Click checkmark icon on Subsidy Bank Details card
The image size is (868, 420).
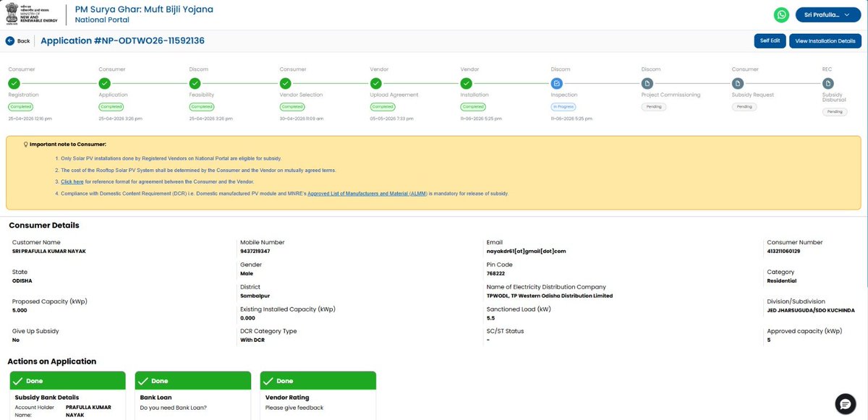pos(19,381)
